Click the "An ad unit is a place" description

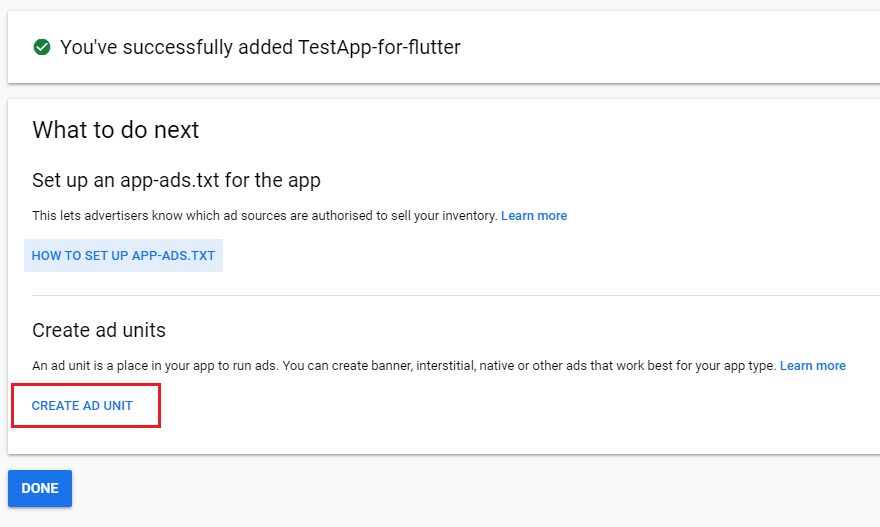point(404,365)
